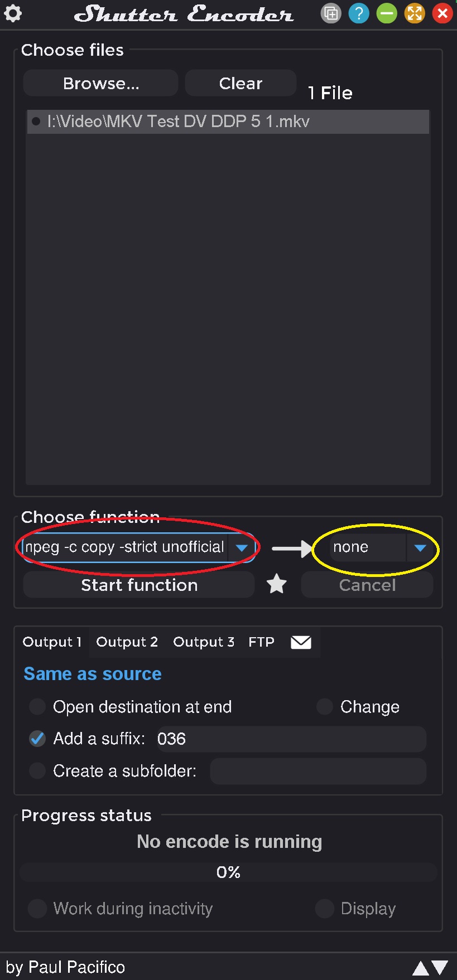Open the 'none' output format dropdown
Image resolution: width=457 pixels, height=980 pixels.
(420, 547)
